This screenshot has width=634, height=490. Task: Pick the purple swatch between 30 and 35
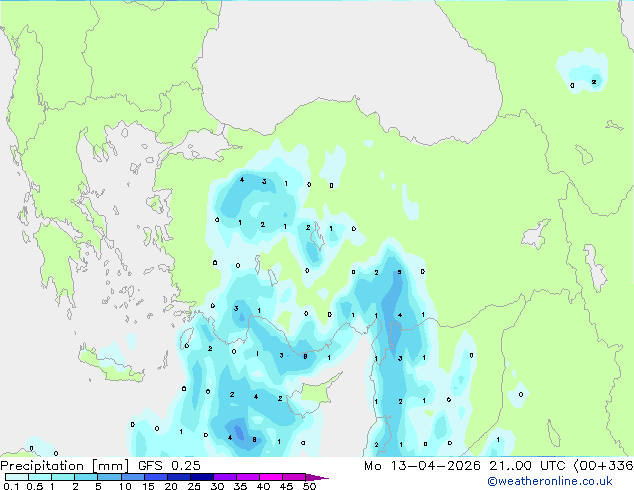click(225, 477)
